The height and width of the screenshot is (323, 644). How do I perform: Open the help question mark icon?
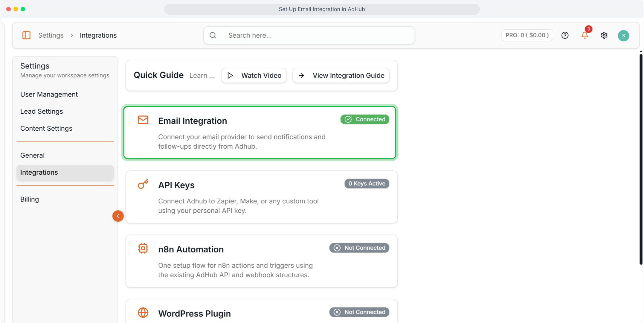(565, 35)
